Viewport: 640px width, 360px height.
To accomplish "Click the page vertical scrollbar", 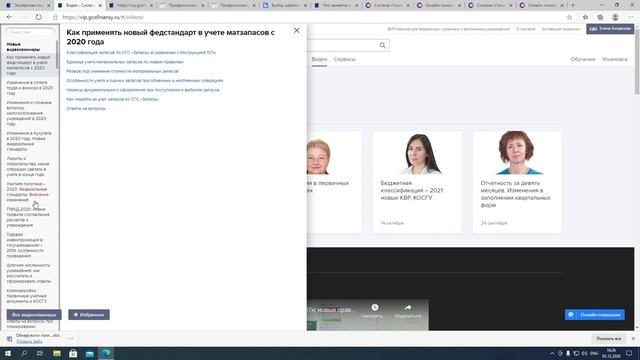I will click(637, 61).
